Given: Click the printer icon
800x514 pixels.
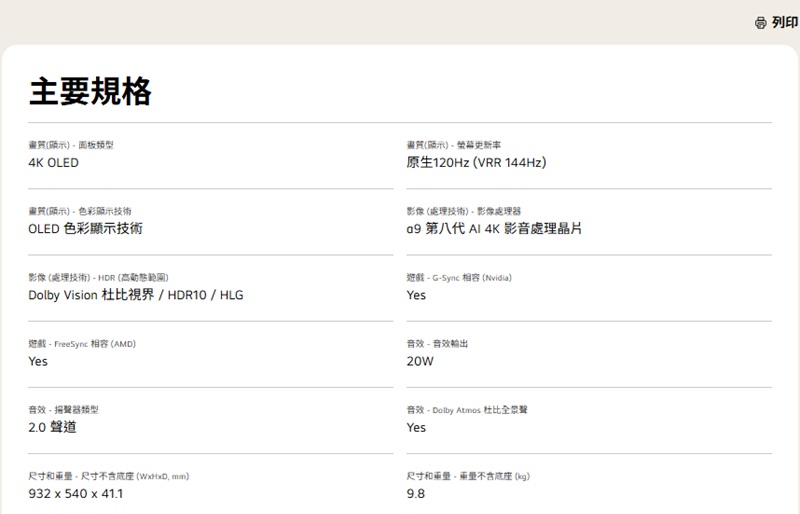Looking at the screenshot, I should point(760,23).
